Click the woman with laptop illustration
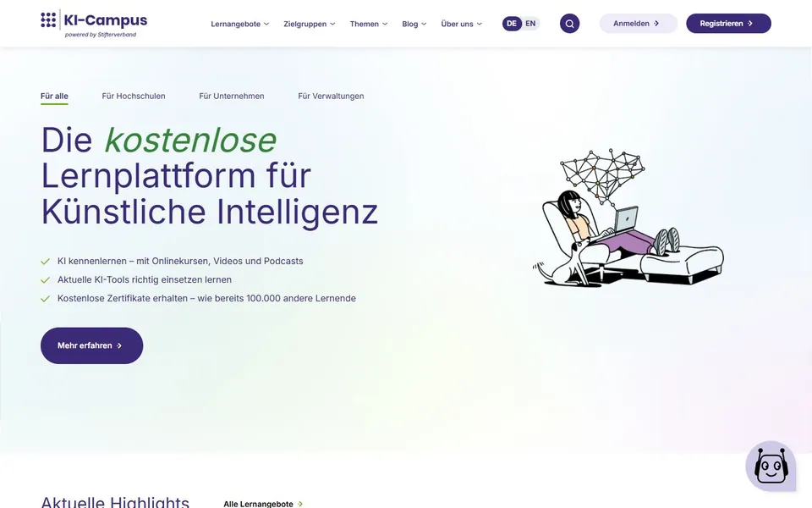 point(628,218)
